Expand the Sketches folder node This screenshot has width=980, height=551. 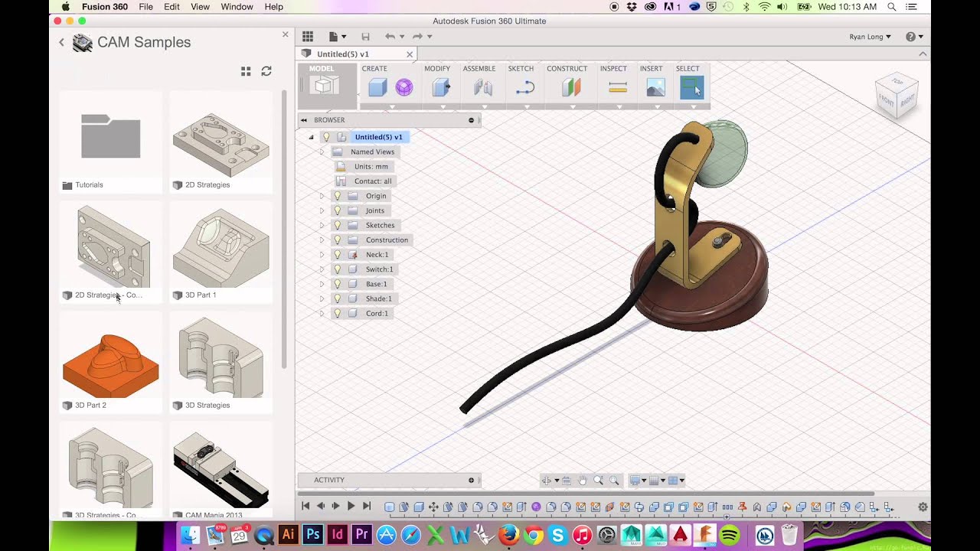coord(322,225)
